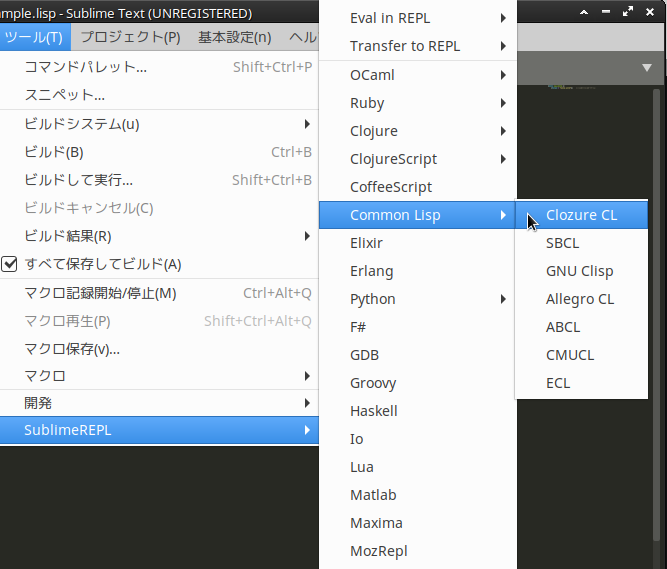Expand the マクロ submenu
Viewport: 667px width, 569px height.
159,376
